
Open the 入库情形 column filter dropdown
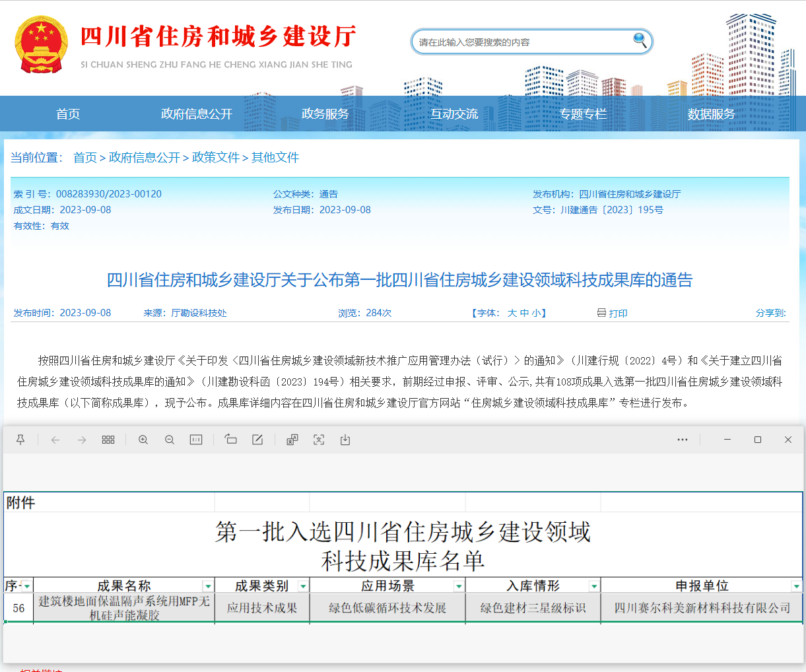pyautogui.click(x=593, y=585)
